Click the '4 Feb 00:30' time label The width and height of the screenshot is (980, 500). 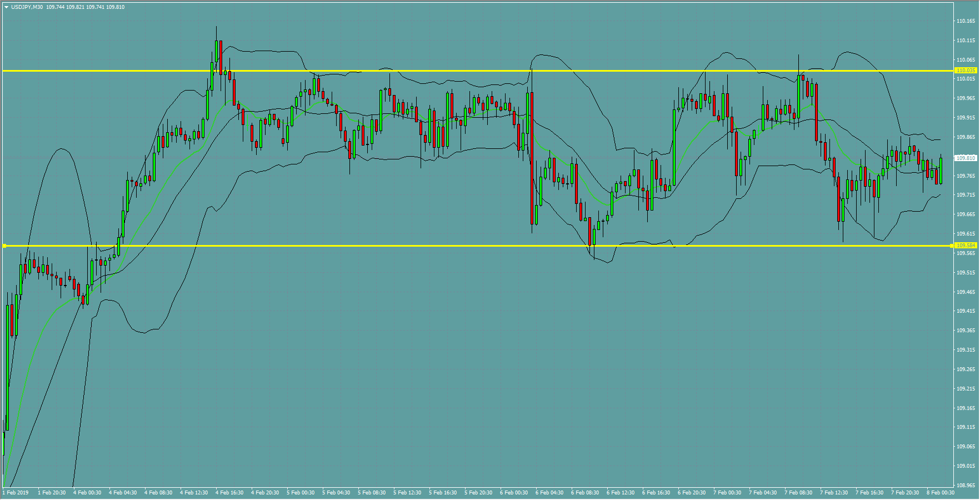(87, 493)
